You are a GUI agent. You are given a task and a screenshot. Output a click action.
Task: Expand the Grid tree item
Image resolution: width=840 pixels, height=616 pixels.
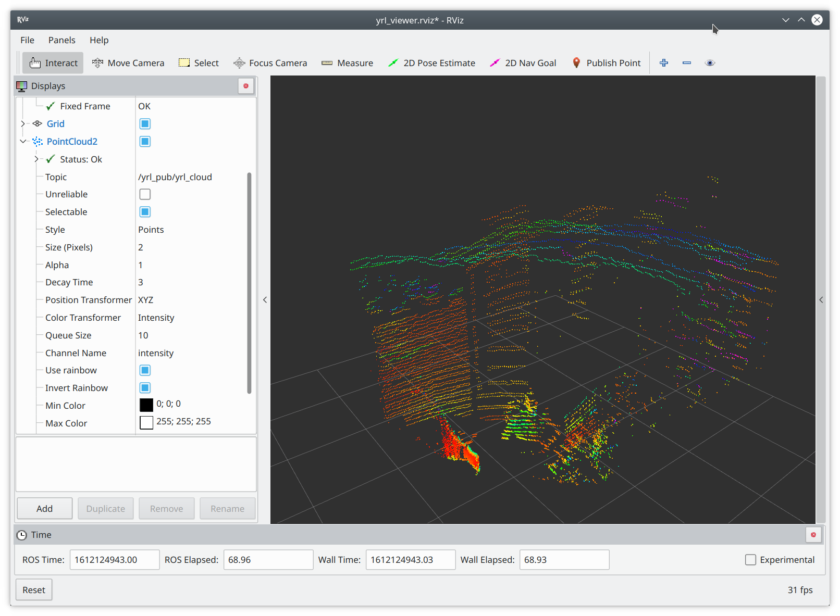(23, 124)
